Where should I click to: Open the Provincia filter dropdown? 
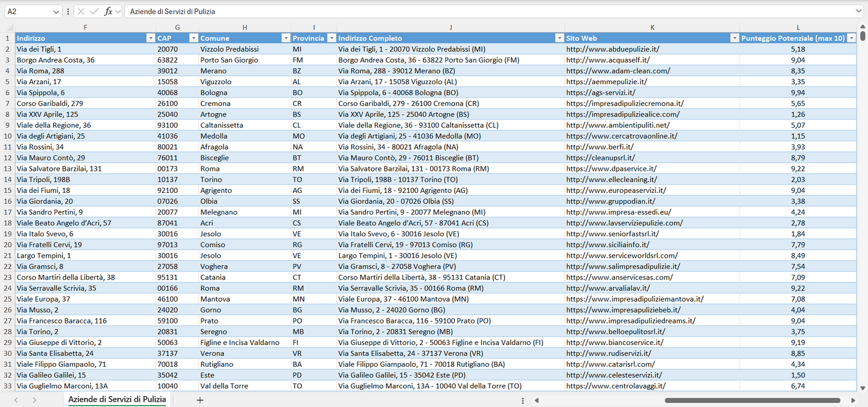(330, 38)
